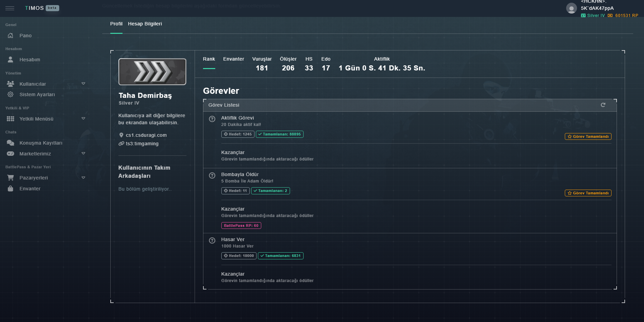Open cs1.csduragi.com server link
The height and width of the screenshot is (322, 644).
coord(146,135)
